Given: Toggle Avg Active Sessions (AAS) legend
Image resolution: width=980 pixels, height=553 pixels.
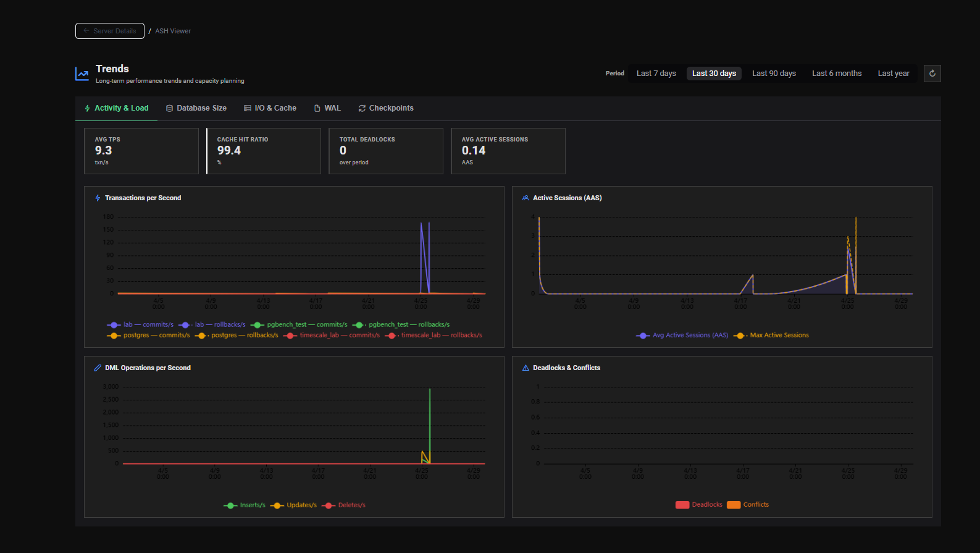Looking at the screenshot, I should click(682, 336).
